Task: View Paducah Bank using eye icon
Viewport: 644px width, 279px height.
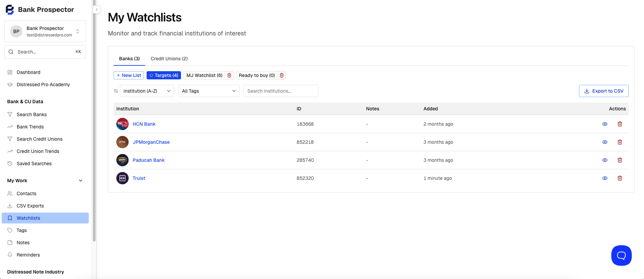Action: click(x=605, y=160)
